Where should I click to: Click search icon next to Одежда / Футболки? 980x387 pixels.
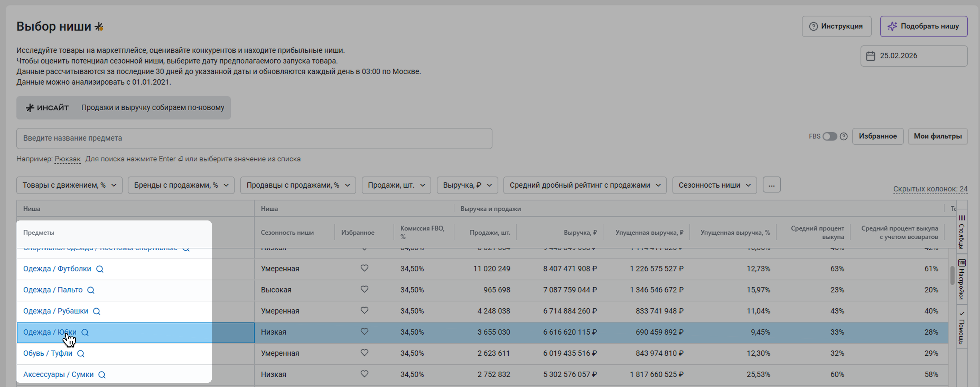(100, 269)
